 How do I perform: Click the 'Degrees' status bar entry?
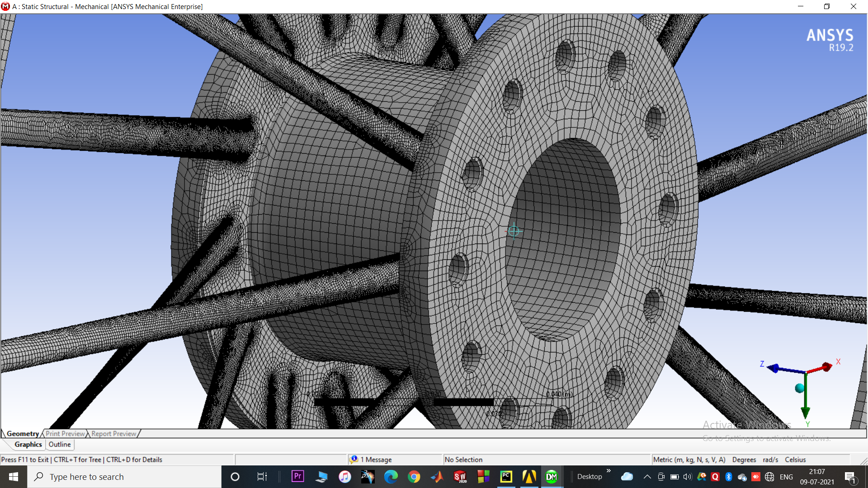[x=744, y=460]
